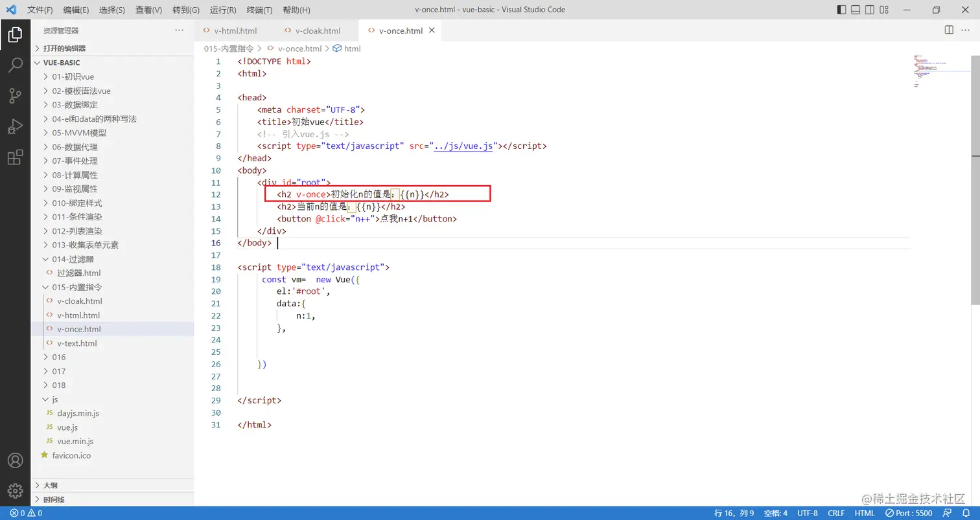Open v-text.html file
The image size is (980, 520).
pyautogui.click(x=113, y=343)
